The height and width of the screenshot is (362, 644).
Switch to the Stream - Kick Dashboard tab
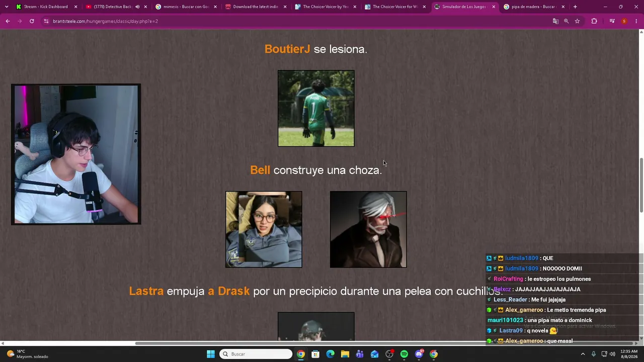(46, 7)
